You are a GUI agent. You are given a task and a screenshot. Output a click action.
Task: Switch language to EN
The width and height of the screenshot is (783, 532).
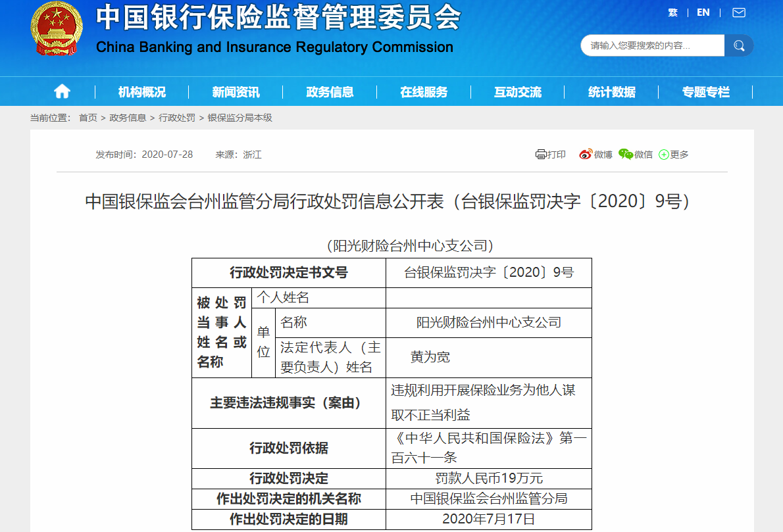pos(703,12)
